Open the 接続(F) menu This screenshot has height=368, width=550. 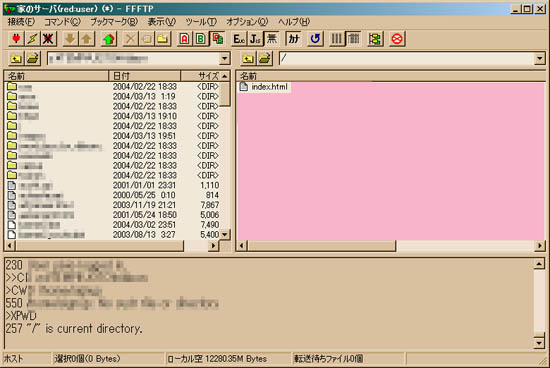tap(21, 22)
